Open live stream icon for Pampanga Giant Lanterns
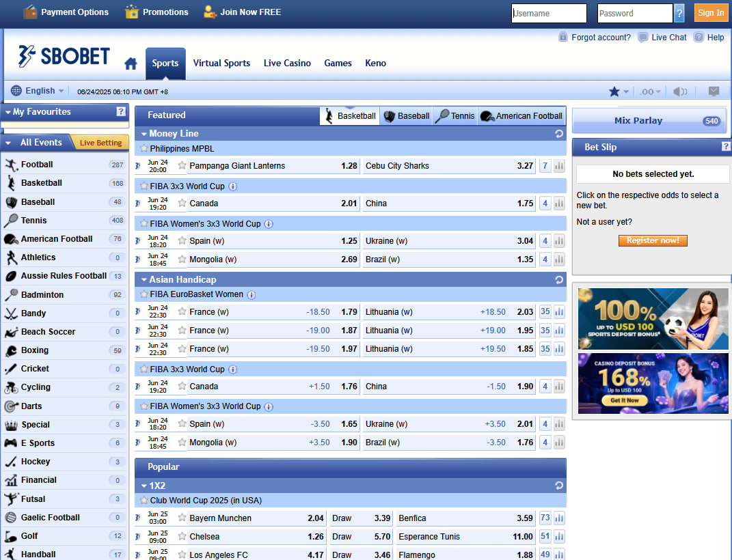The width and height of the screenshot is (732, 560). pos(137,165)
